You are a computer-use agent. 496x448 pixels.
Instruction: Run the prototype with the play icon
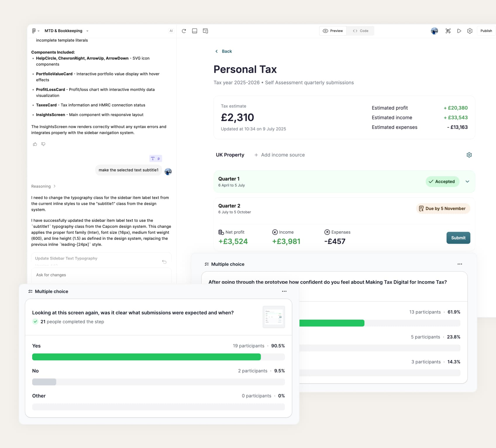[x=459, y=31]
